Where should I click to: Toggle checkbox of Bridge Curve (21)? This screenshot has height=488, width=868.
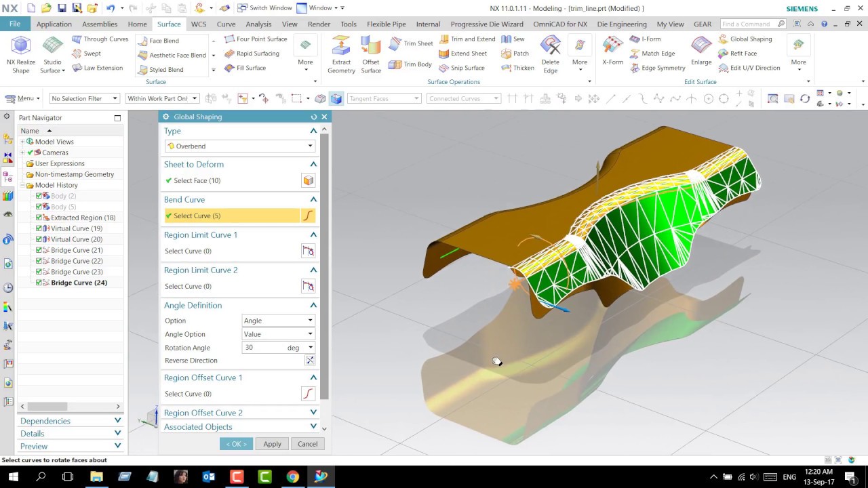point(39,250)
